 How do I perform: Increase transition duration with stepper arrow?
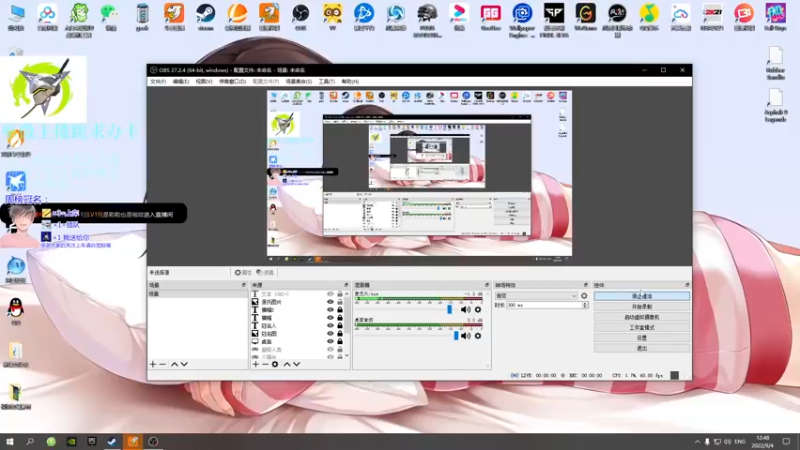click(x=586, y=303)
